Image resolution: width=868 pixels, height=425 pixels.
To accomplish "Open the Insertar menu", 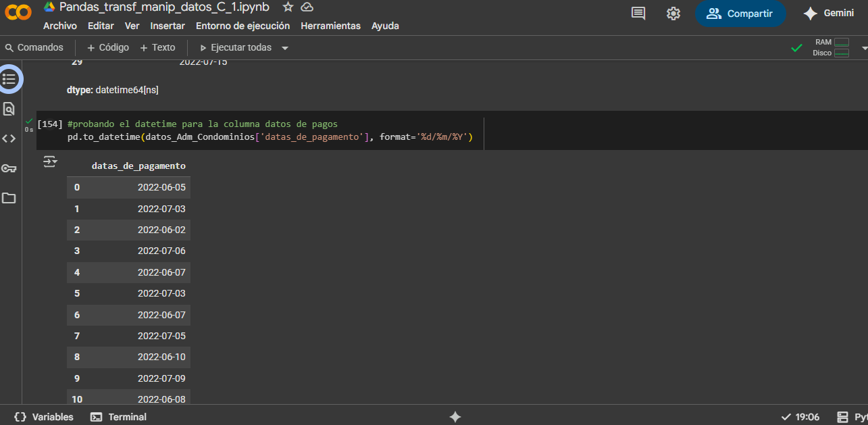I will coord(168,26).
